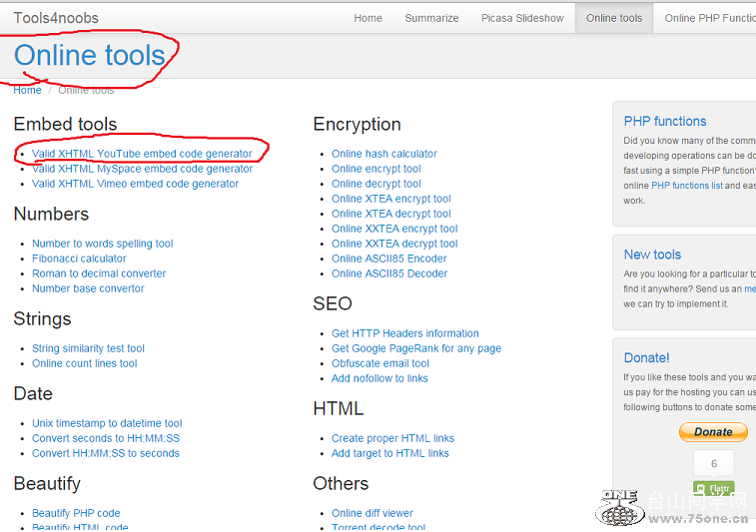
Task: Open Valid XHTML Vimeo embed code generator
Action: point(135,184)
